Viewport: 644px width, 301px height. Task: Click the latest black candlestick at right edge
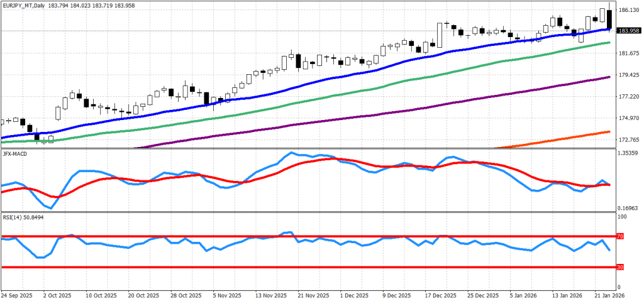pos(609,19)
